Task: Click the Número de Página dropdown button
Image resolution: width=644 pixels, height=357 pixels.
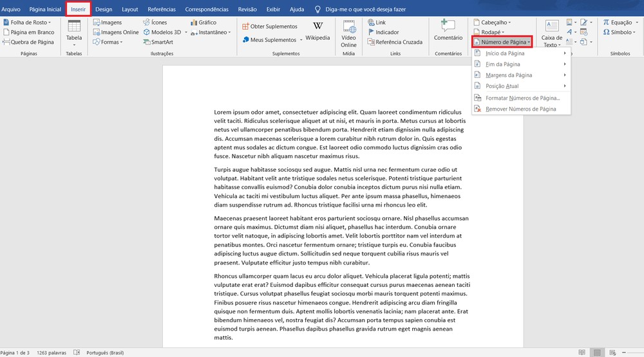Action: point(502,42)
